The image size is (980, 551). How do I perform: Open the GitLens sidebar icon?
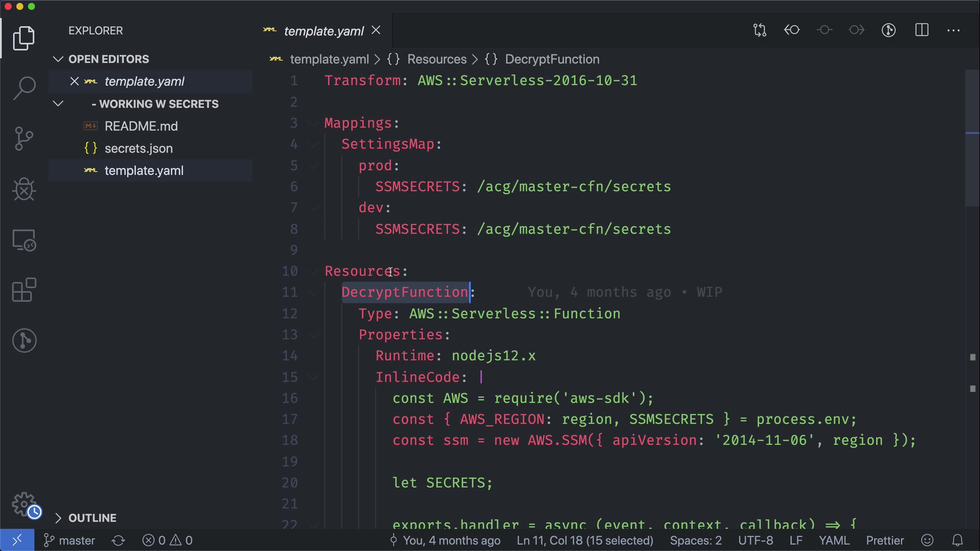point(24,340)
